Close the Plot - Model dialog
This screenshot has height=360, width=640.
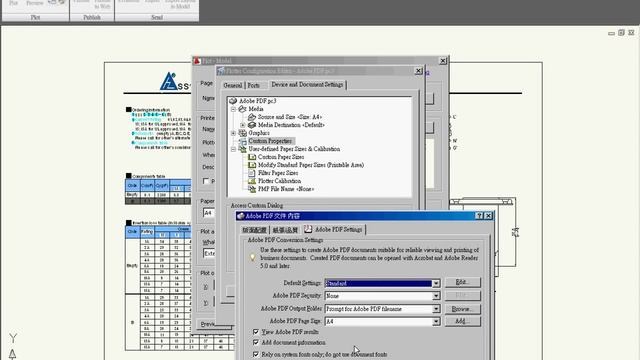443,61
